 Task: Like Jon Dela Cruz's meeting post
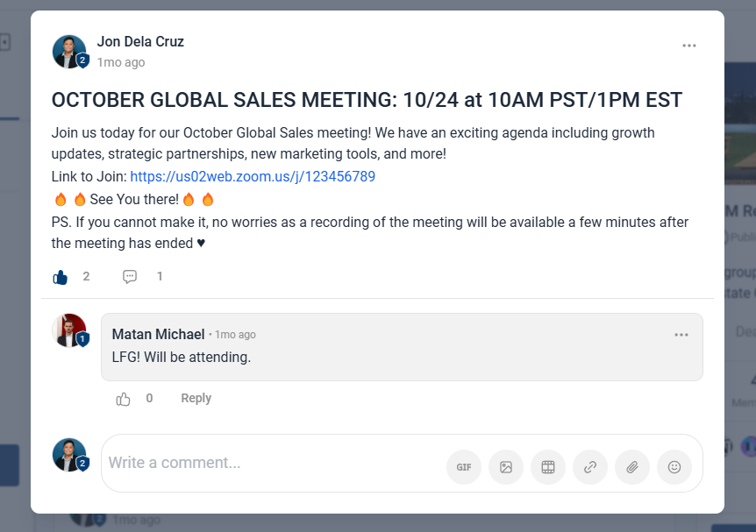point(61,277)
